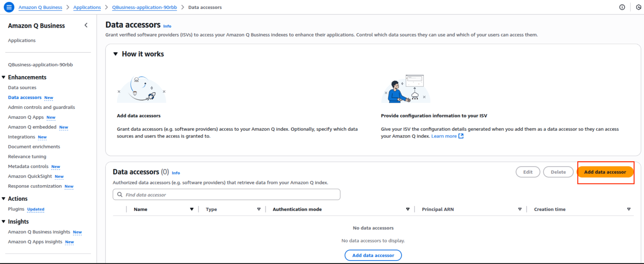Open Response customization sidebar item

[x=35, y=186]
